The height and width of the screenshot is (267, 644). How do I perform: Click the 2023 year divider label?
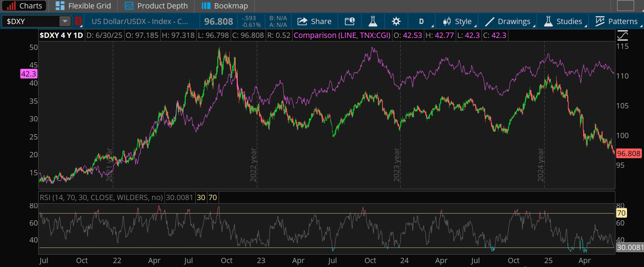pos(397,165)
